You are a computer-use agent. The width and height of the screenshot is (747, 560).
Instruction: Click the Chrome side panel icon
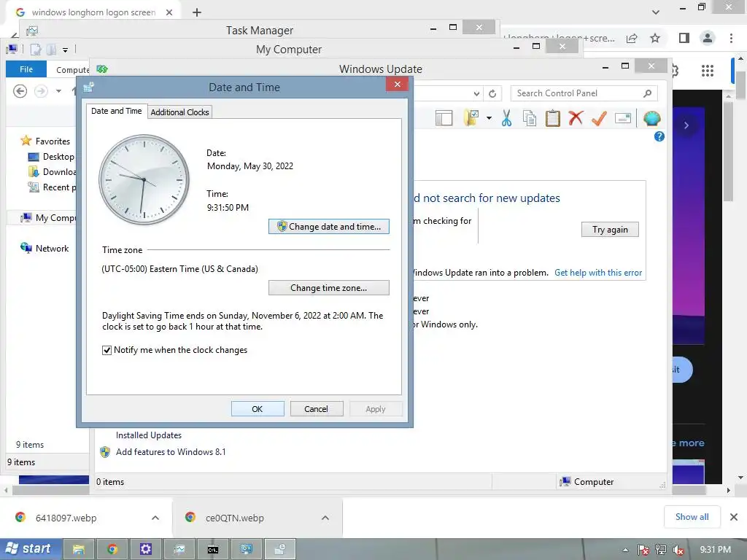click(x=684, y=38)
